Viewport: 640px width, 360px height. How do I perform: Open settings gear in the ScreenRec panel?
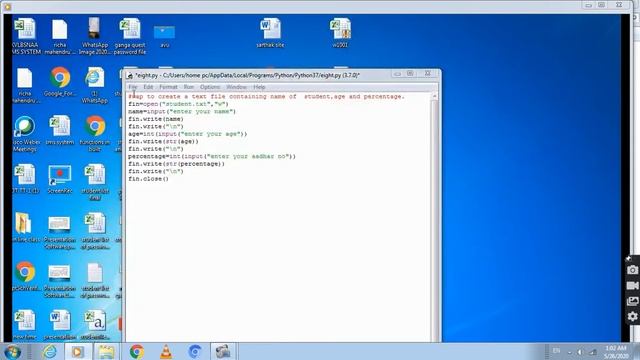[632, 316]
